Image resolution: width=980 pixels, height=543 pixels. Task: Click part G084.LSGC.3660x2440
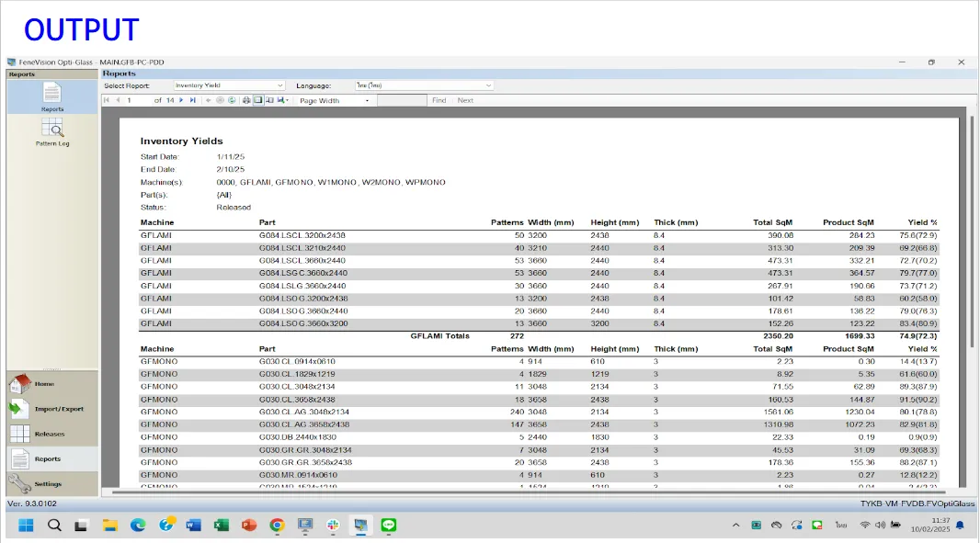(303, 273)
